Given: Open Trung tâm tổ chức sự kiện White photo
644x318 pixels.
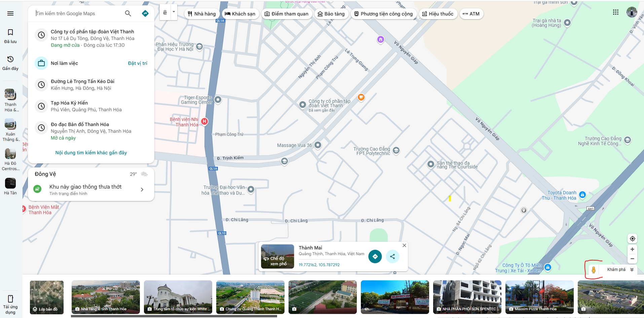Looking at the screenshot, I should coord(178,297).
